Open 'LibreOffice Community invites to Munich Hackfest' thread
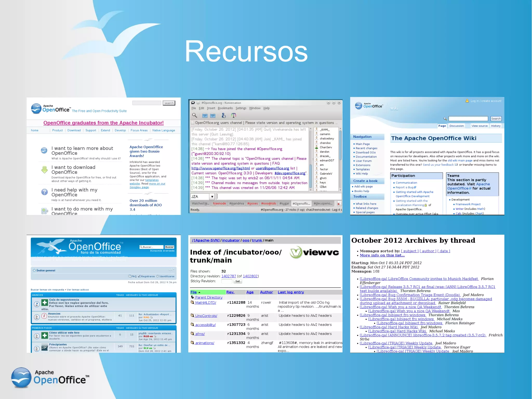Screen dimensions: 532x399 pos(419,279)
